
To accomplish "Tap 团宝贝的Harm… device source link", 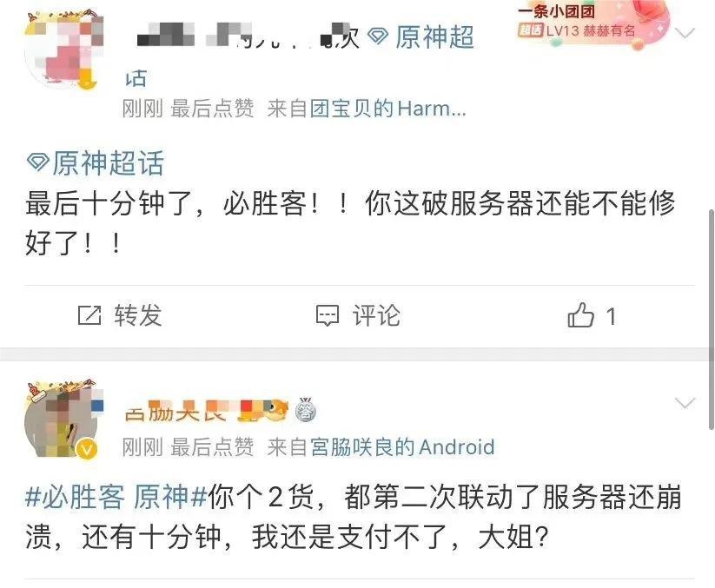I will (x=388, y=109).
